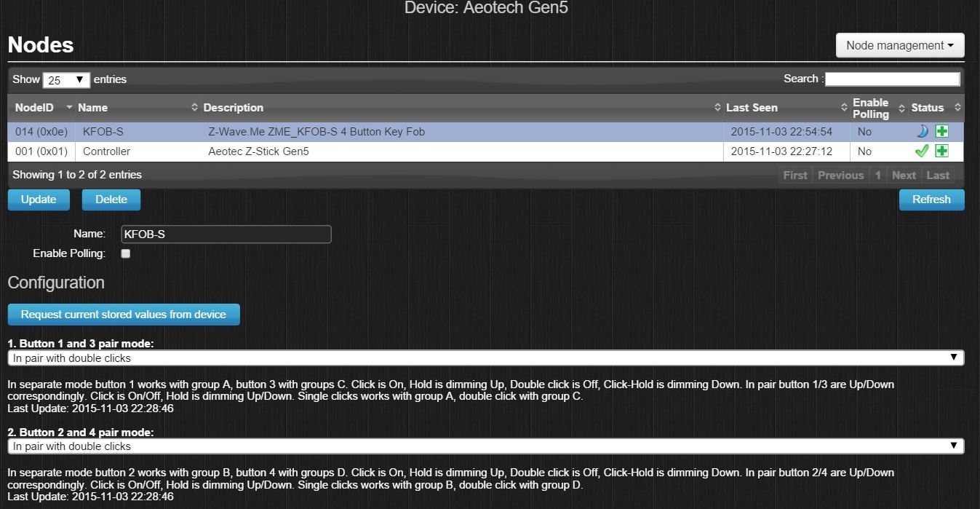Screen dimensions: 980x509
Task: Sort table by the Status column
Action: pyautogui.click(x=936, y=108)
